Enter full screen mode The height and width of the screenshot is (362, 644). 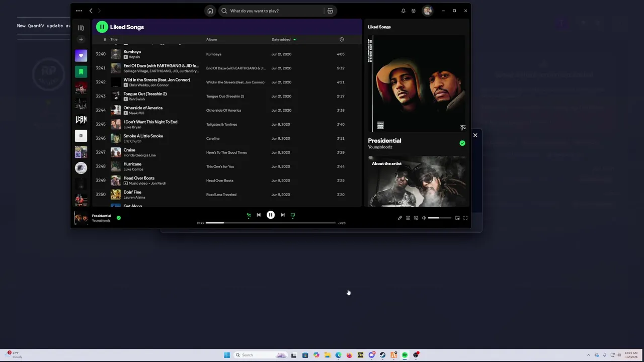pos(465,218)
